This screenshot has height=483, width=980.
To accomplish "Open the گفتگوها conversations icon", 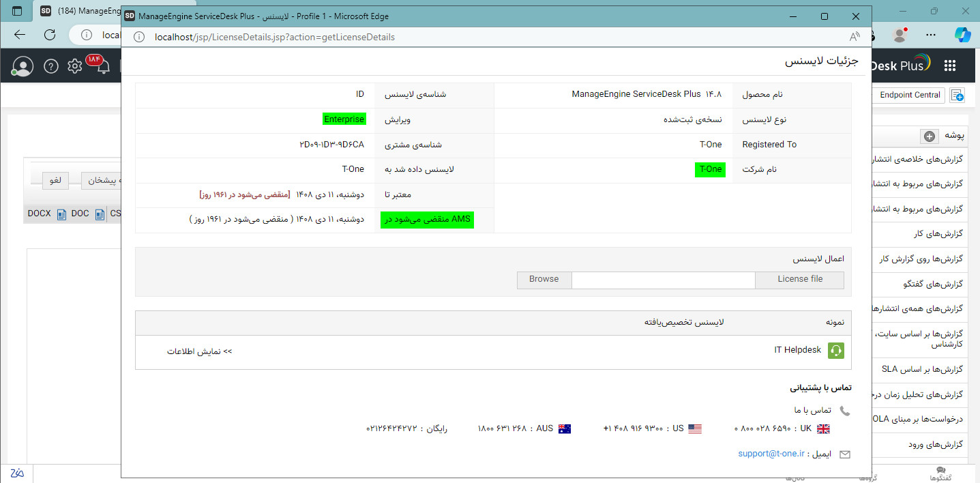I will 940,469.
